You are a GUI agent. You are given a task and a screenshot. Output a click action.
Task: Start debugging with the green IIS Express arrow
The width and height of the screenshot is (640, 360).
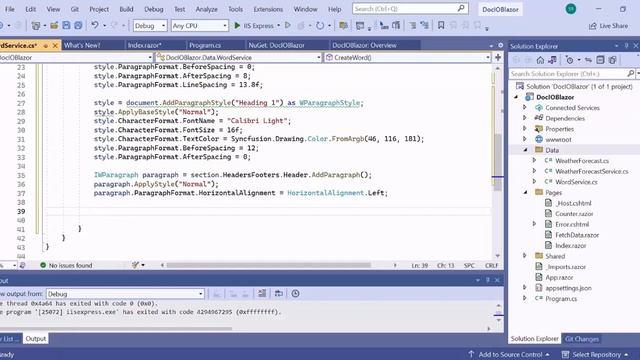pyautogui.click(x=237, y=25)
